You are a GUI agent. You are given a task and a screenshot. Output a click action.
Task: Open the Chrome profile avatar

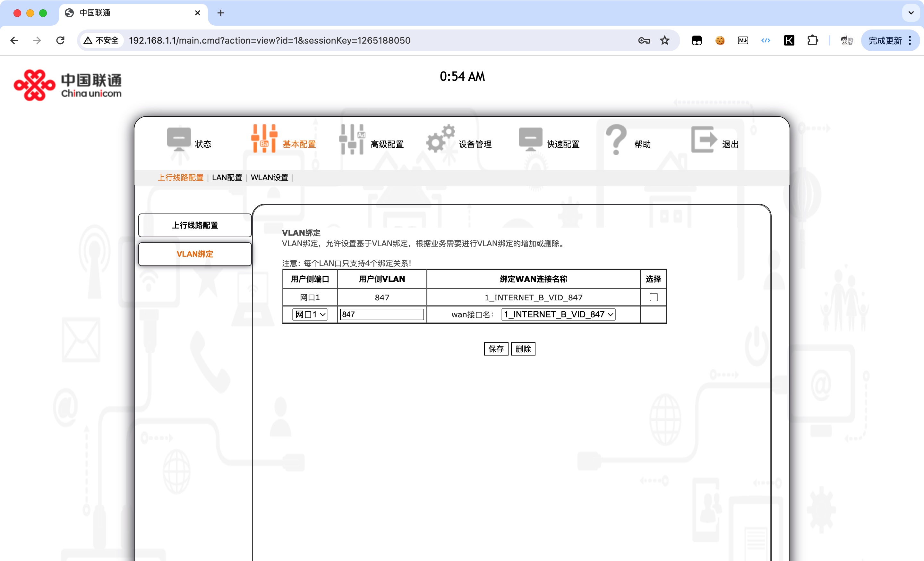pyautogui.click(x=846, y=40)
